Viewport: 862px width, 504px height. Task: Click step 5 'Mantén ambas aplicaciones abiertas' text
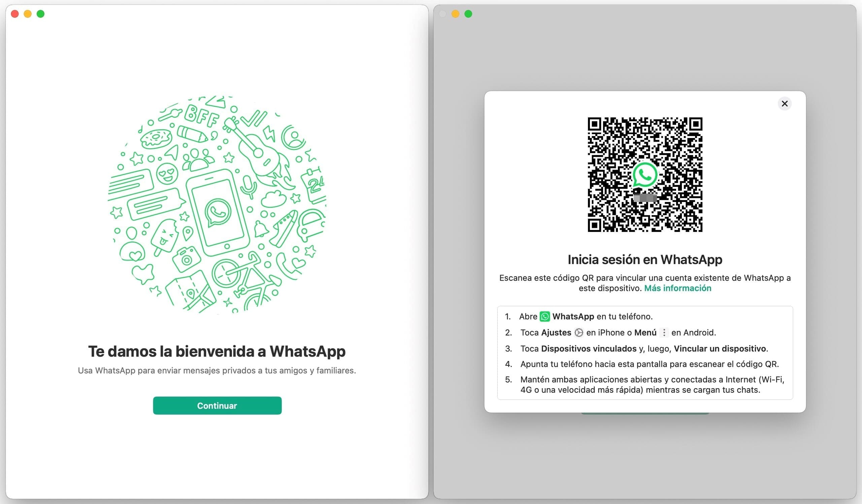tap(652, 385)
